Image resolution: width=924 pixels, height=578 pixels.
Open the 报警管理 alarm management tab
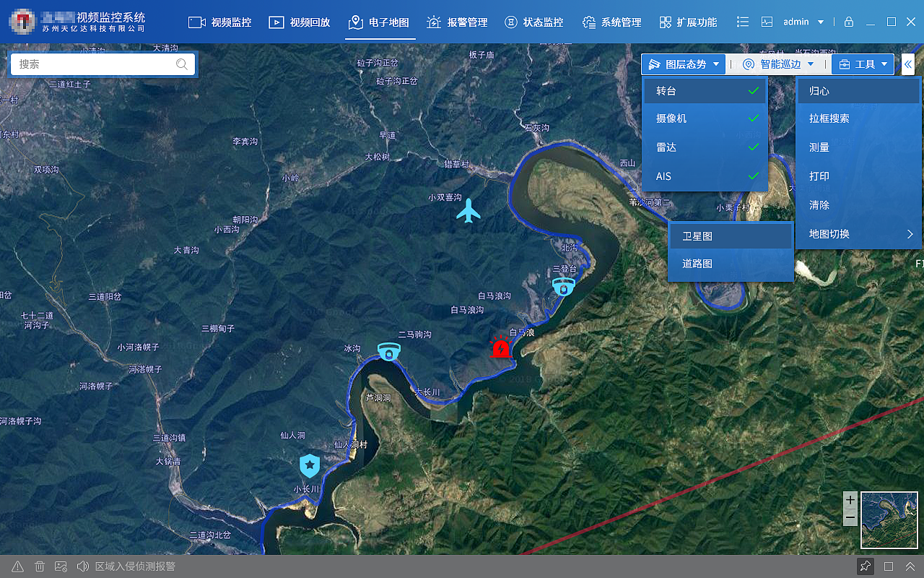(x=457, y=22)
